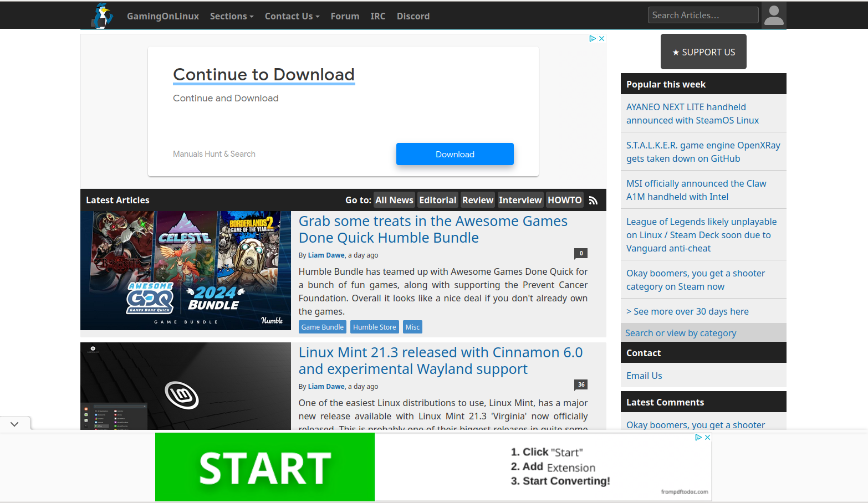Filter articles by HOWTO
This screenshot has height=503, width=868.
click(565, 200)
